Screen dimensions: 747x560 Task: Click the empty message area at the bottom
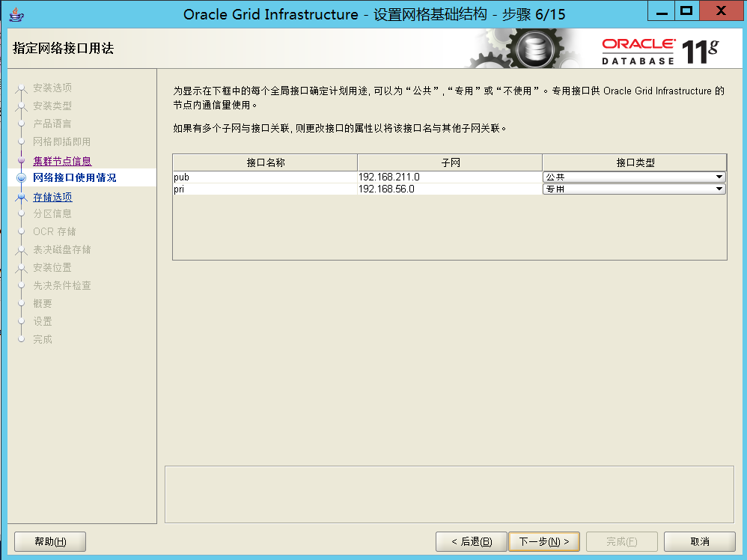click(449, 494)
